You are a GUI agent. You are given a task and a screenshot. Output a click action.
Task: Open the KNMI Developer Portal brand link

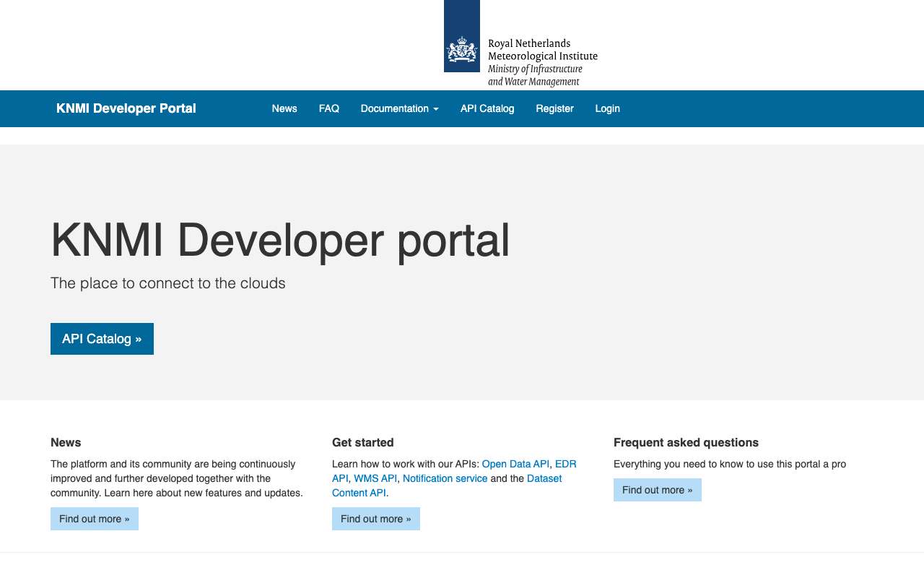coord(126,108)
